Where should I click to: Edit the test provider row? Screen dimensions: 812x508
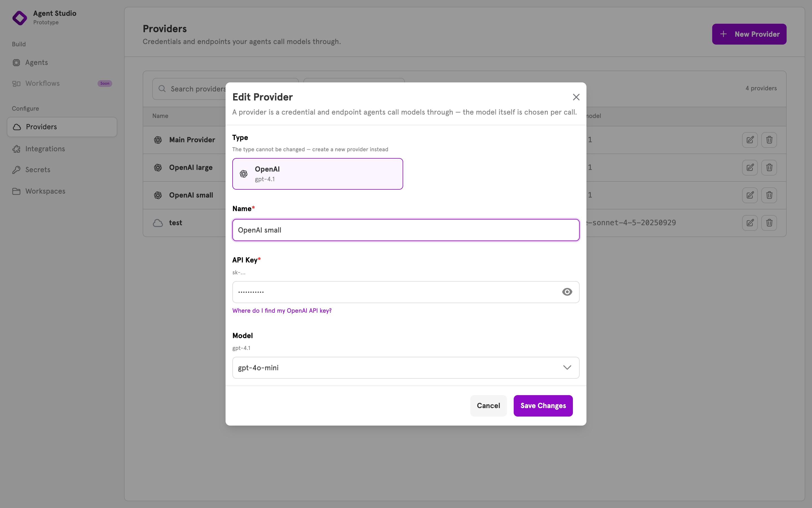point(750,223)
